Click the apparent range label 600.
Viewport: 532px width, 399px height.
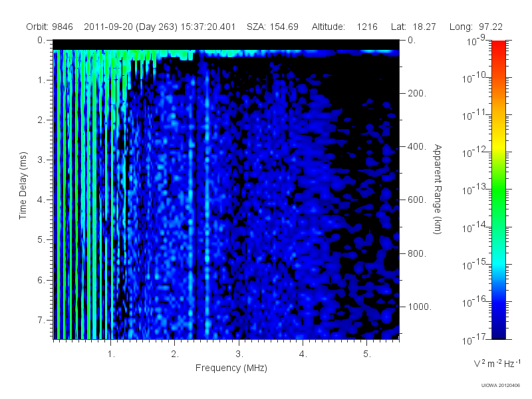(x=417, y=200)
